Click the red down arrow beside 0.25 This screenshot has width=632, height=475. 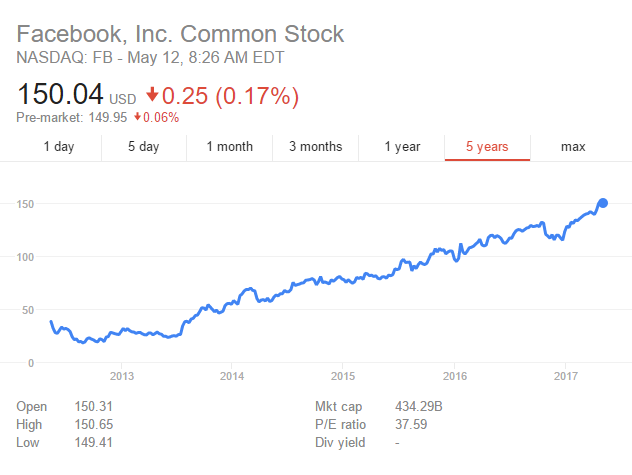152,96
